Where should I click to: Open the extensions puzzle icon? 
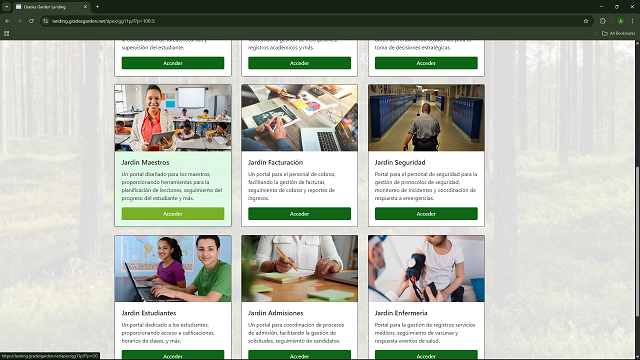pos(603,21)
